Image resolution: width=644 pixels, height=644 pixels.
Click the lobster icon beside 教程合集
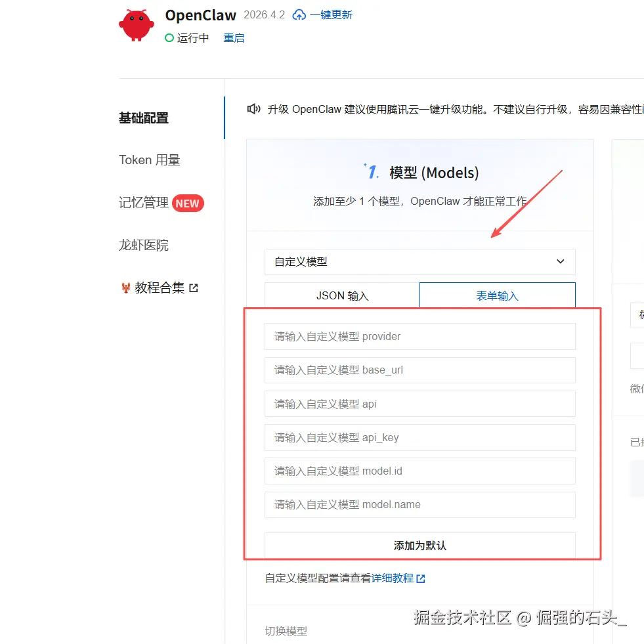pos(125,288)
